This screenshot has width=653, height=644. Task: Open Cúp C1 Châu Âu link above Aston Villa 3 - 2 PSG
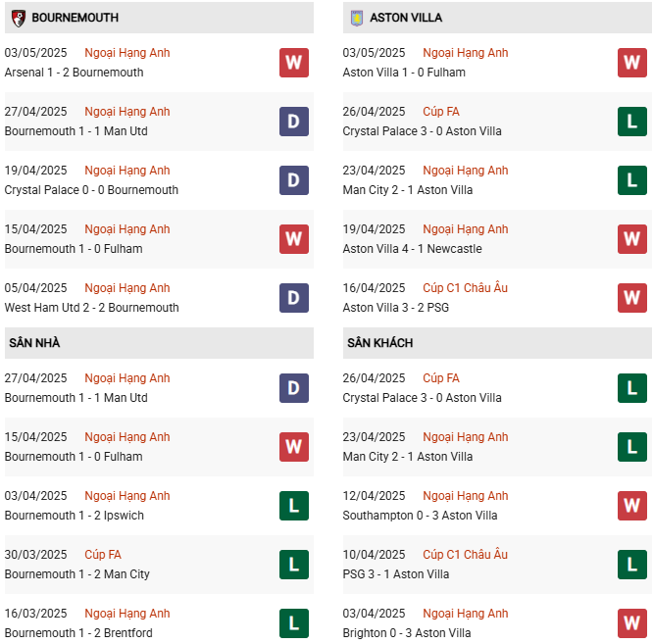[x=466, y=288]
